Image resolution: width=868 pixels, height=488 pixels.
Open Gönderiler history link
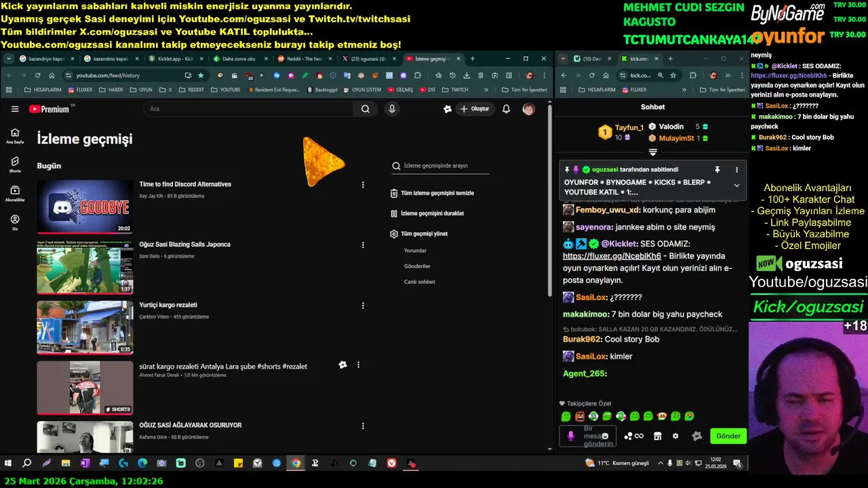[x=417, y=266]
